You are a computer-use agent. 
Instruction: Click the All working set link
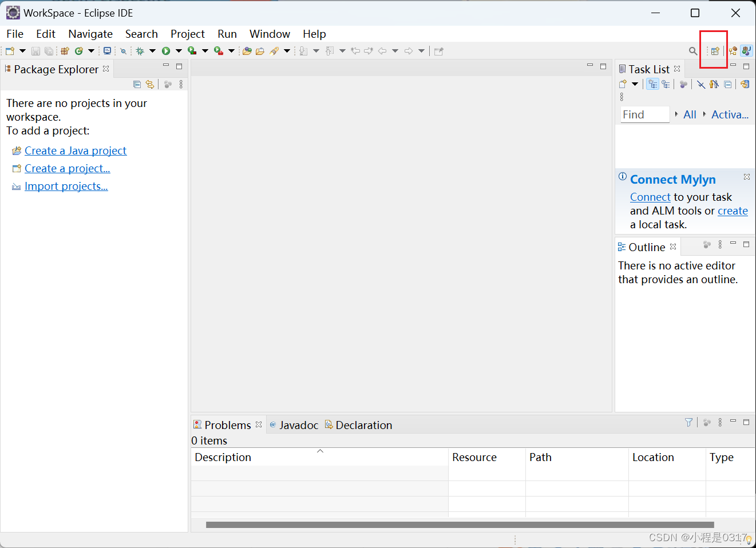(x=690, y=114)
